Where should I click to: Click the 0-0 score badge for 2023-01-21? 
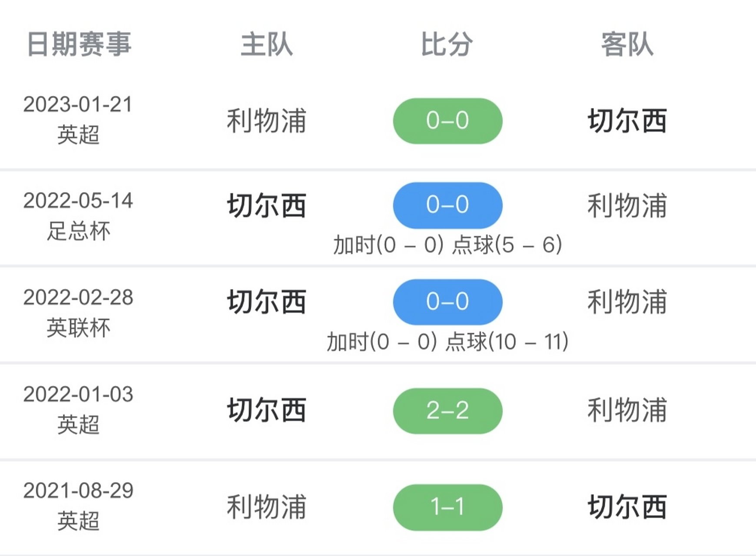(x=448, y=121)
